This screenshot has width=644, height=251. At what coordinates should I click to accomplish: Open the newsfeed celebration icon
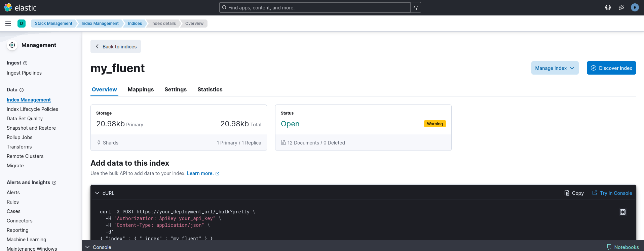pyautogui.click(x=621, y=7)
